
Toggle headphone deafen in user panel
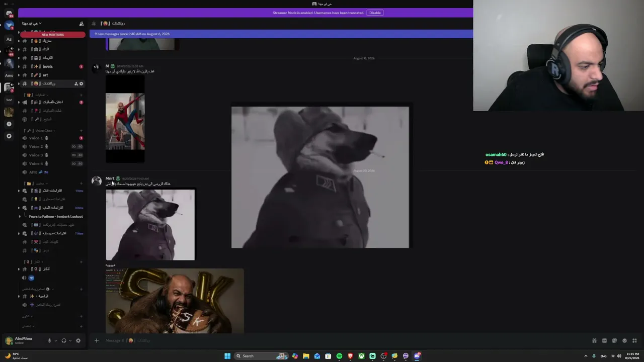pos(64,341)
